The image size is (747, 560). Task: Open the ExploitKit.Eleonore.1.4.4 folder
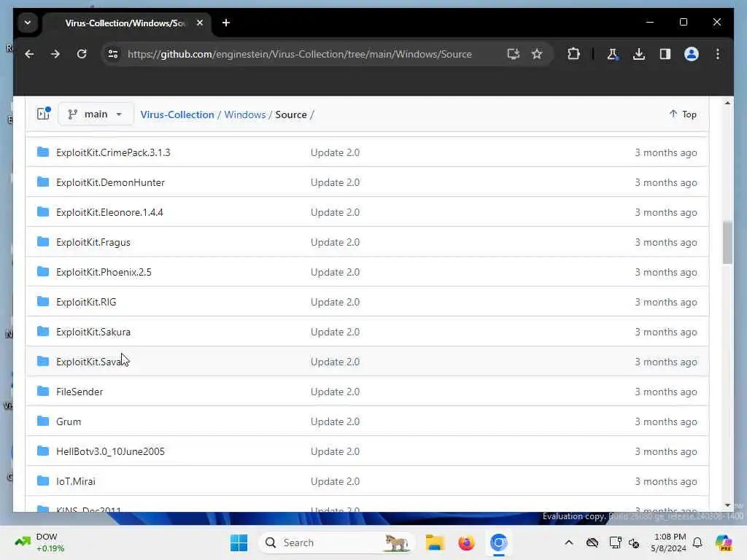(x=109, y=212)
